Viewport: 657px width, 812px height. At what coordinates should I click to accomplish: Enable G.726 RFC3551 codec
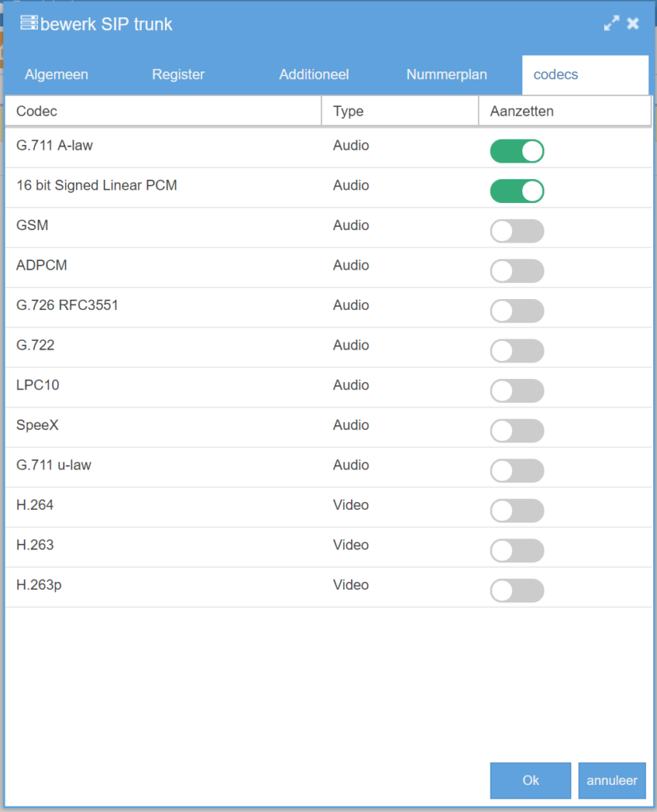[517, 311]
